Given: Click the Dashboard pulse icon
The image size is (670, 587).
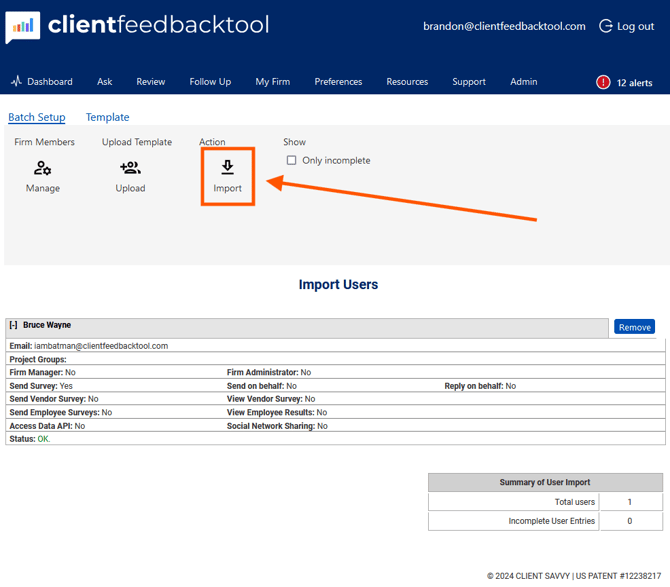Looking at the screenshot, I should pos(16,81).
